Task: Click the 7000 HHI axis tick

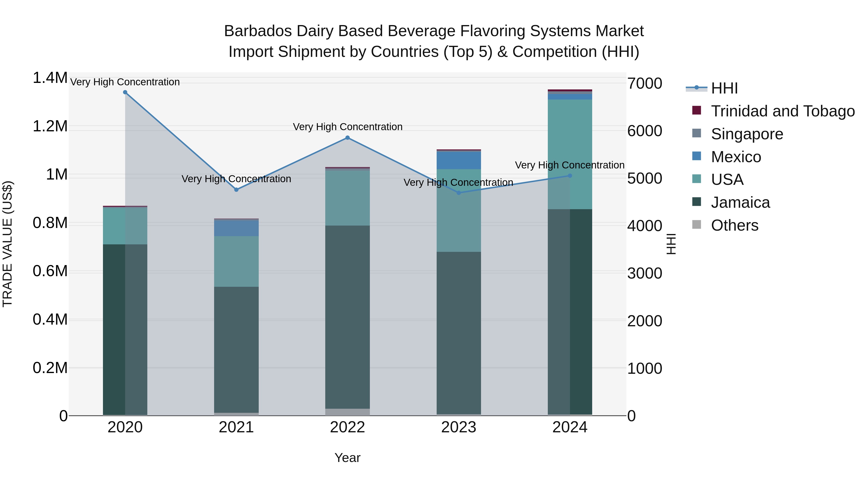Action: [644, 83]
